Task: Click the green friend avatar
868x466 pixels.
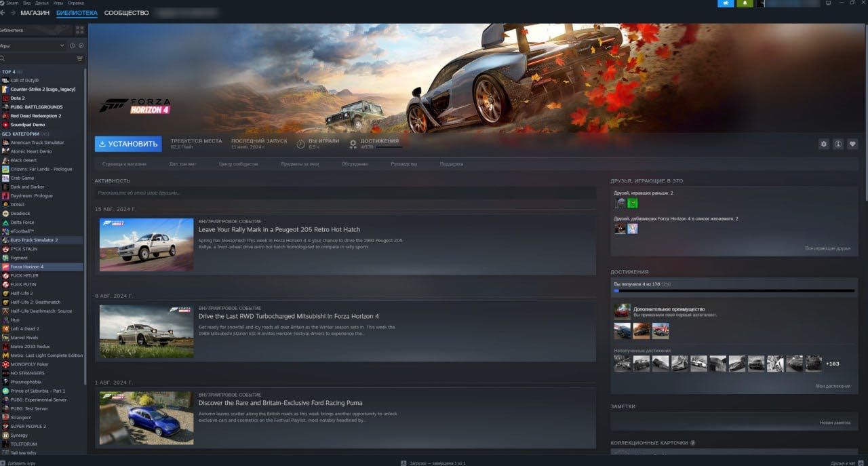Action: click(632, 203)
